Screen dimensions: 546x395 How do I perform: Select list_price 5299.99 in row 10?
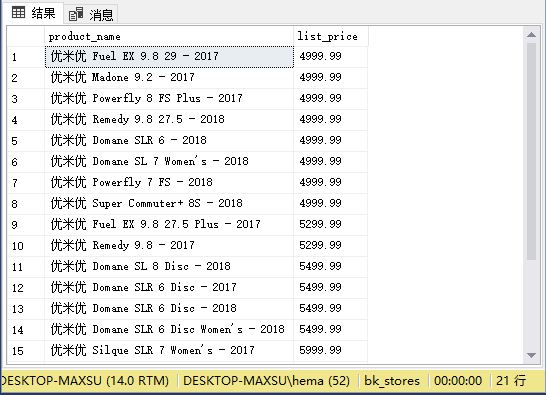tap(330, 246)
